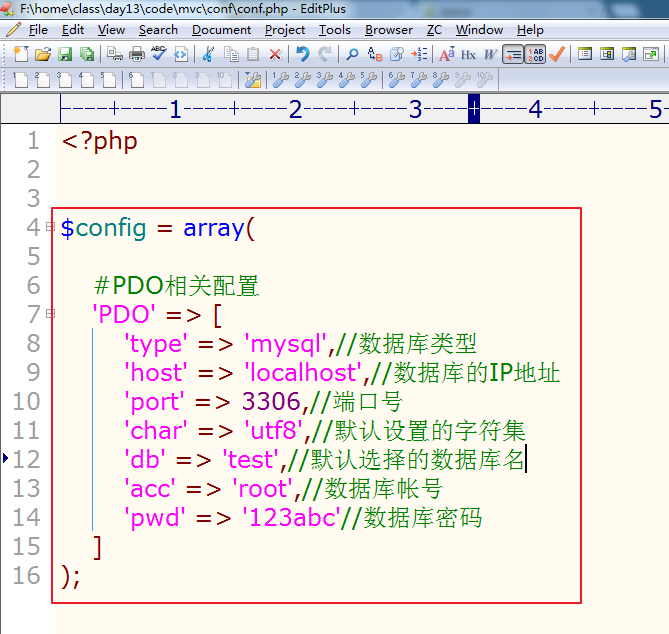Open the File menu
The height and width of the screenshot is (634, 669).
tap(38, 30)
